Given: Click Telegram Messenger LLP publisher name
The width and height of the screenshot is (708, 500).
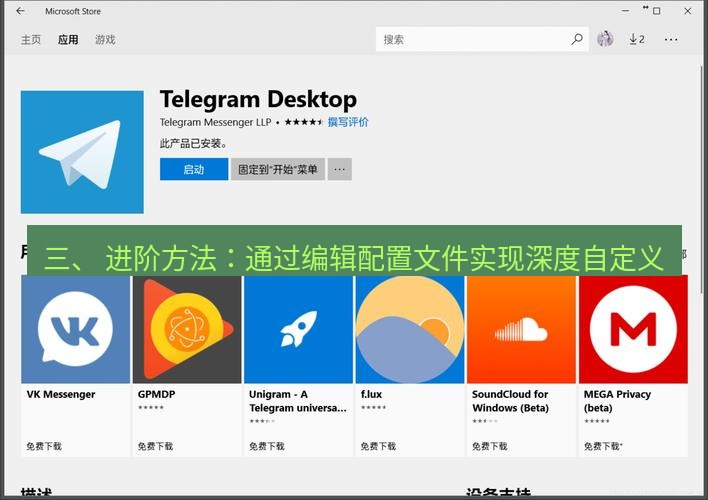Looking at the screenshot, I should click(215, 122).
